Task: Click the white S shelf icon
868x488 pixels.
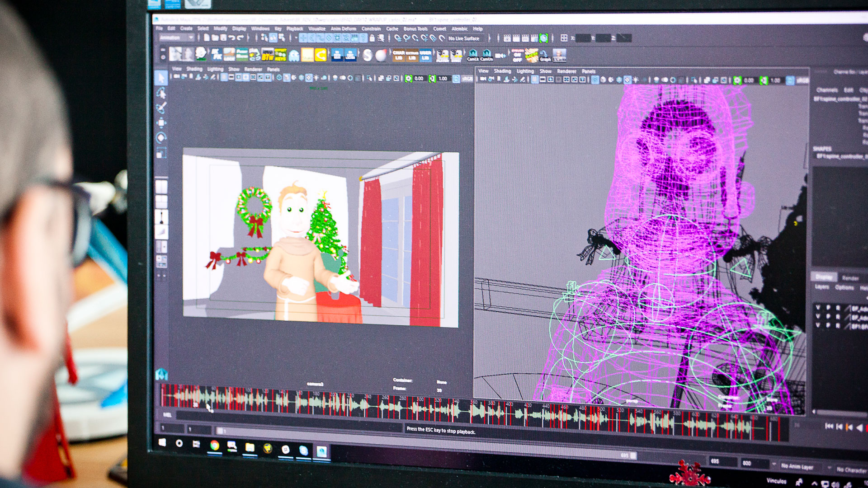Action: (368, 55)
